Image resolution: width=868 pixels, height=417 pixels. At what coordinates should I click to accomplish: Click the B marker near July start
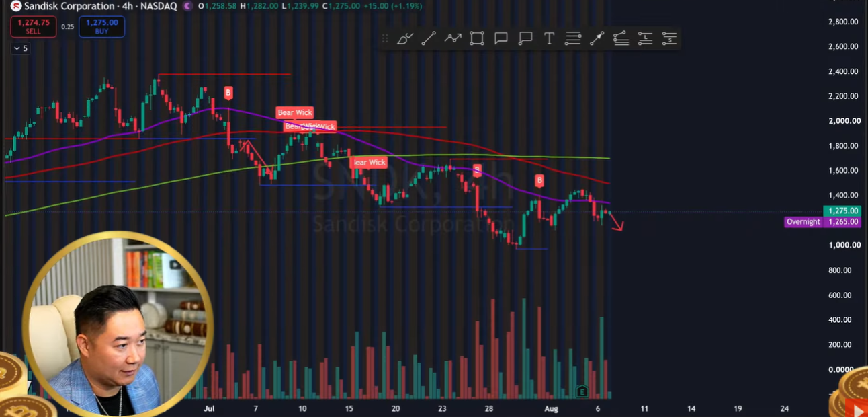coord(228,93)
